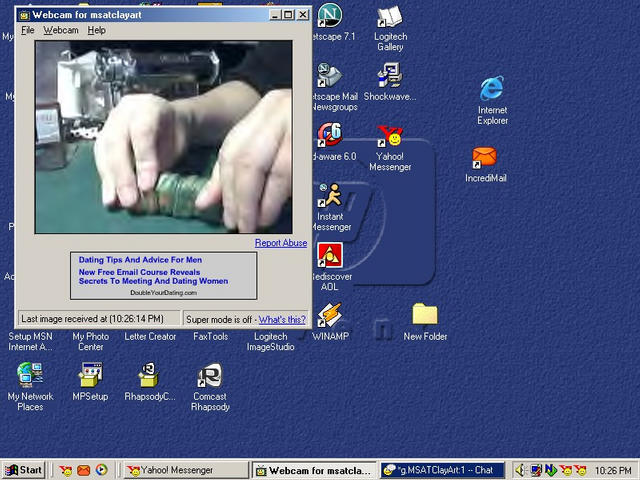
Task: Click the Windows Media Player quick launch icon
Action: pos(102,470)
